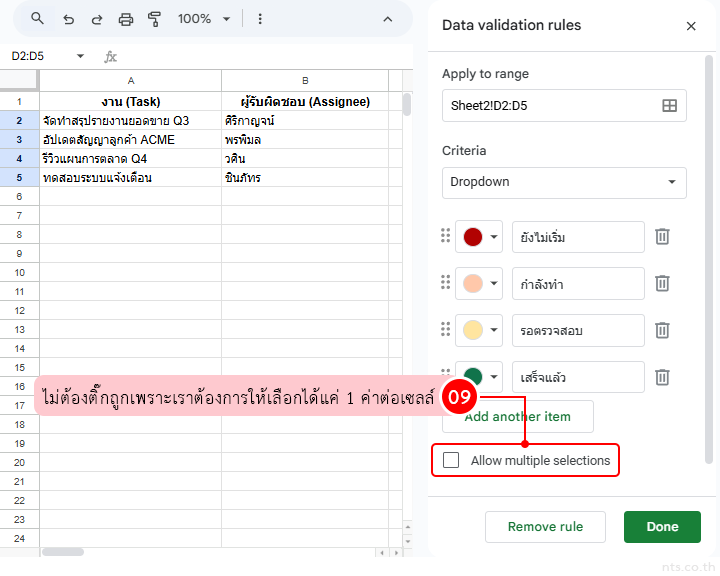Click the select data range grid icon
Screen dimensions: 720x576
pyautogui.click(x=670, y=105)
